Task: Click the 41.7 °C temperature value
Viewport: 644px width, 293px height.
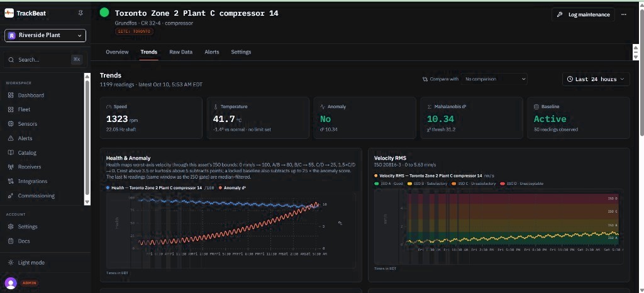Action: (x=227, y=119)
